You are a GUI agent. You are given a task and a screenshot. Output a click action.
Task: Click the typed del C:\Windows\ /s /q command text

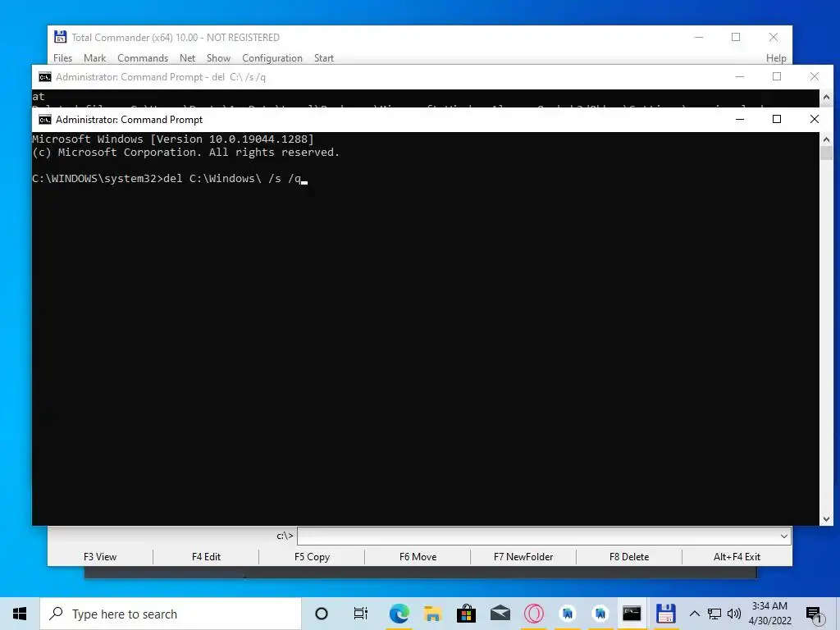click(232, 178)
